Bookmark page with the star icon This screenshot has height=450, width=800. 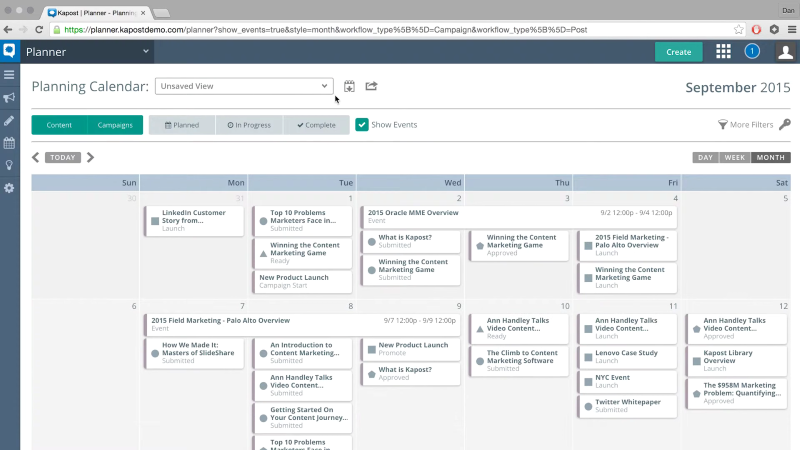tap(738, 30)
